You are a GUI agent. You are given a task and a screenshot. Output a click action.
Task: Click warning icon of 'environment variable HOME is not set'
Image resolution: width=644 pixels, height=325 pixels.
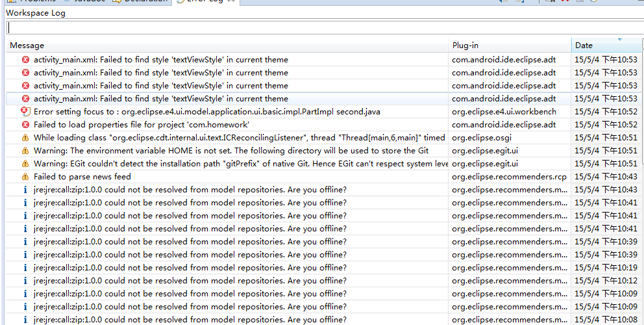click(25, 151)
